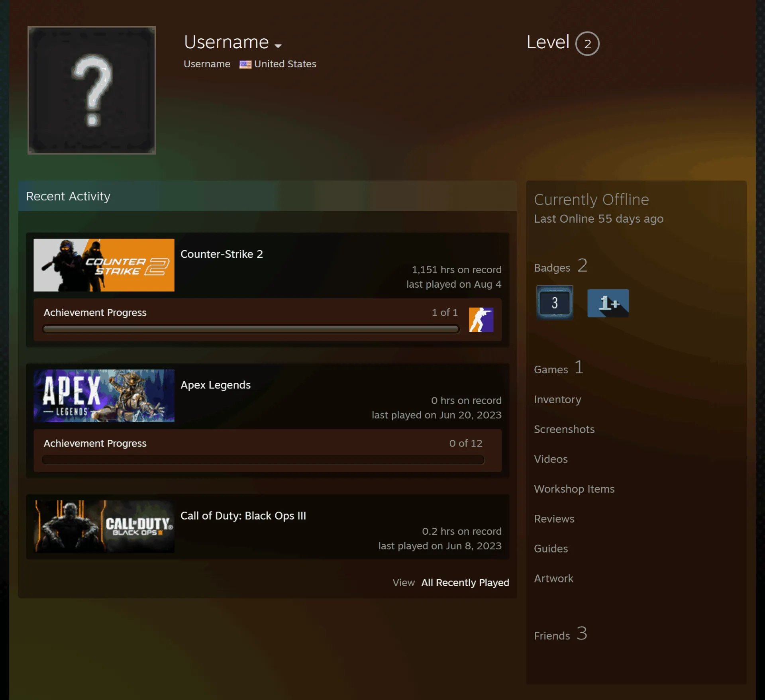The image size is (765, 700).
Task: Open the Videos link
Action: pos(551,459)
